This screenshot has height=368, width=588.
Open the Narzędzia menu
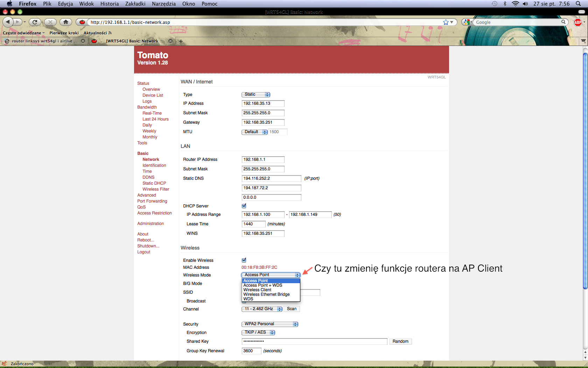click(164, 4)
